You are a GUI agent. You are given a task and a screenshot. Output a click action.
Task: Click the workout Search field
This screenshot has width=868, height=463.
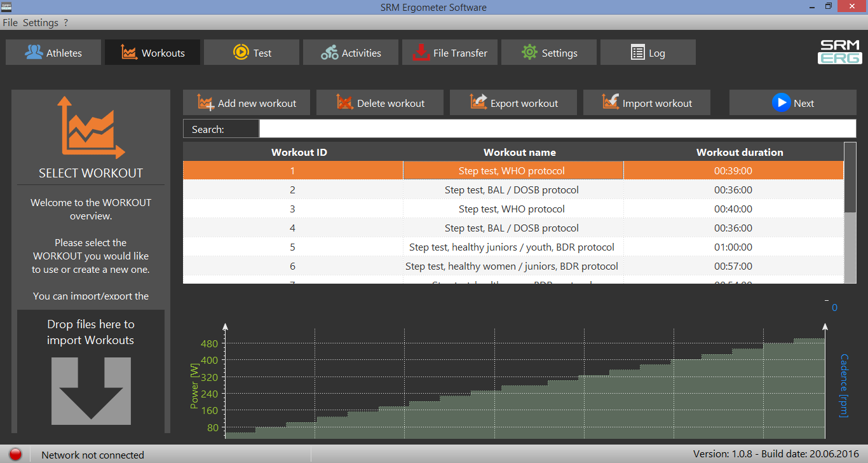pyautogui.click(x=558, y=128)
